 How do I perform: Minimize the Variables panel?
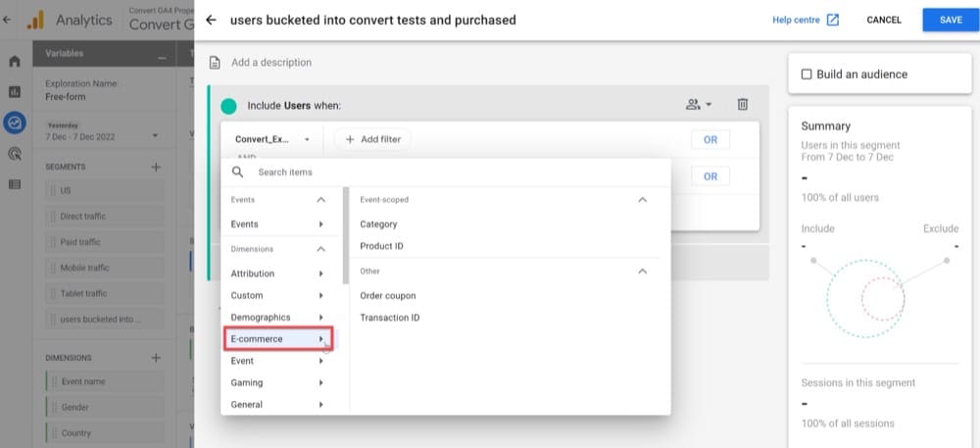click(162, 57)
